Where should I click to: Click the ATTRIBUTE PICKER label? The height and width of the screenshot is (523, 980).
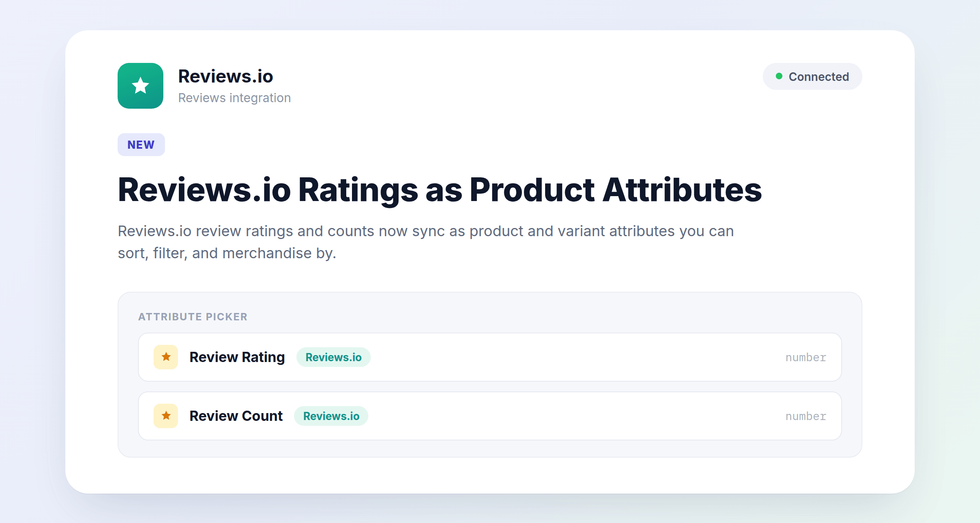193,317
